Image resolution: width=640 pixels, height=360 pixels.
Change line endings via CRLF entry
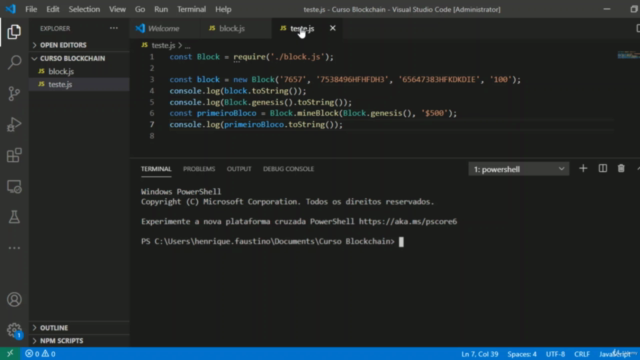tap(582, 354)
